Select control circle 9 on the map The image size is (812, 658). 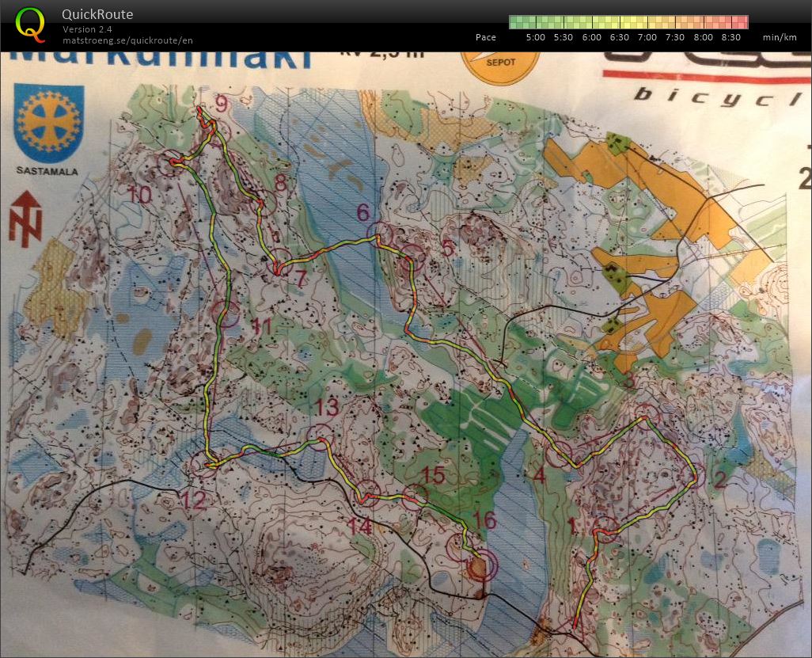[x=207, y=120]
